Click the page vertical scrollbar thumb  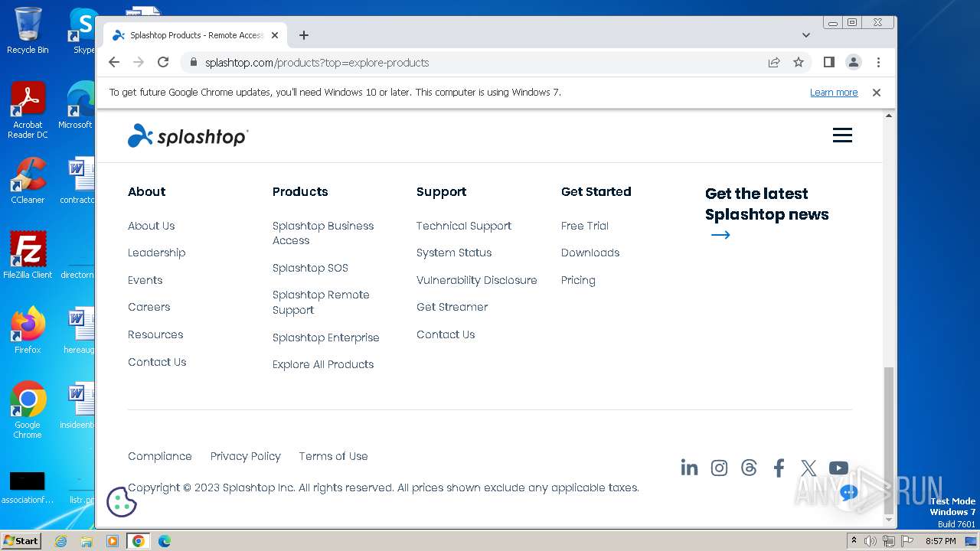tap(889, 440)
